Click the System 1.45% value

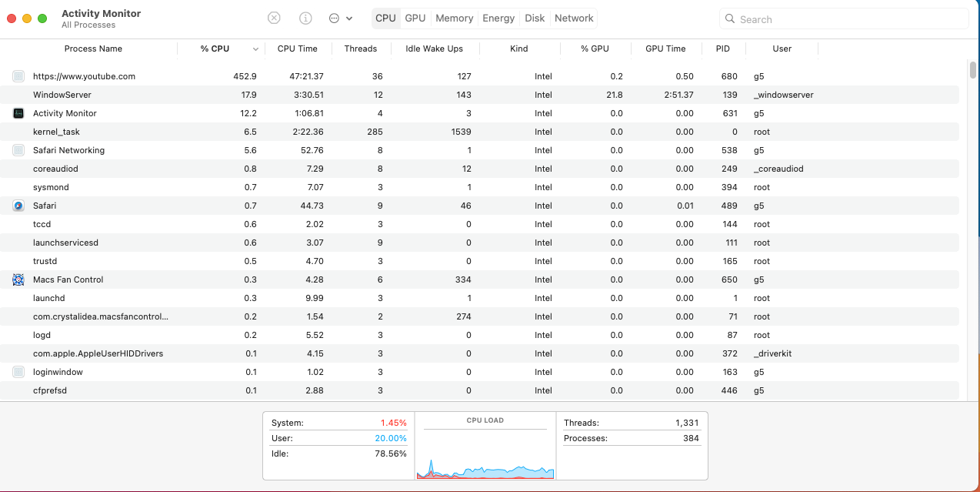point(393,423)
